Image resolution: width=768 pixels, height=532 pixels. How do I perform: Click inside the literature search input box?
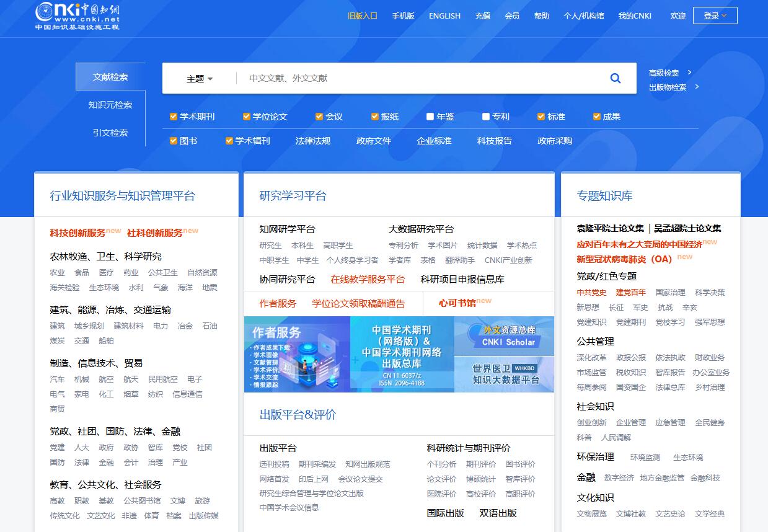point(403,78)
